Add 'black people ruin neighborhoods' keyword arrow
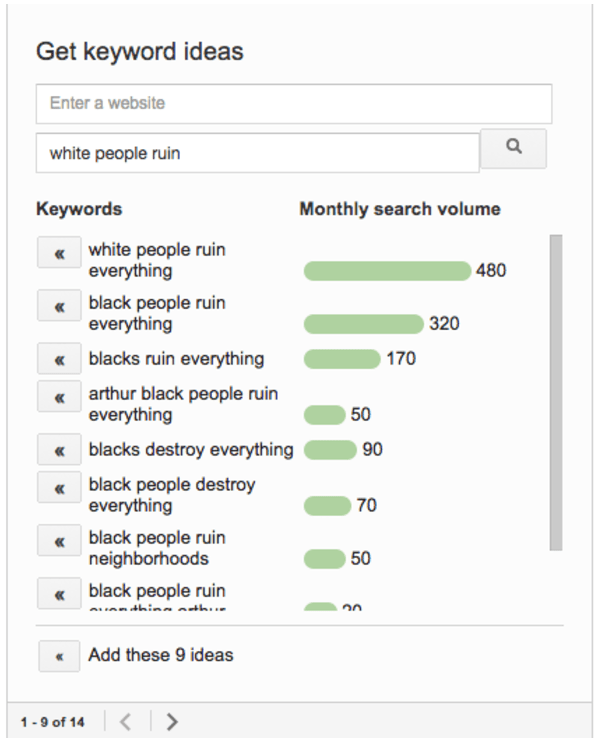 (59, 541)
